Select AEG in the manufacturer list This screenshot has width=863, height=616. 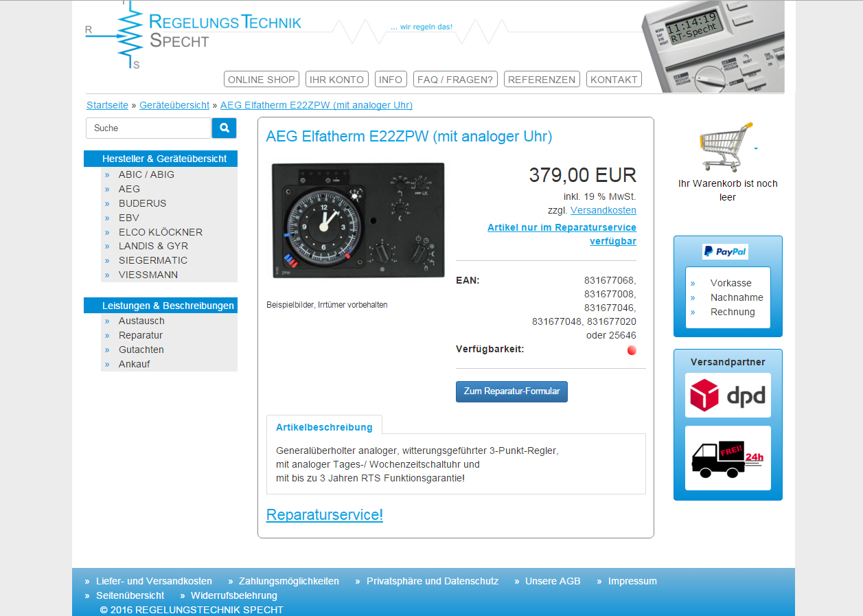tap(129, 189)
